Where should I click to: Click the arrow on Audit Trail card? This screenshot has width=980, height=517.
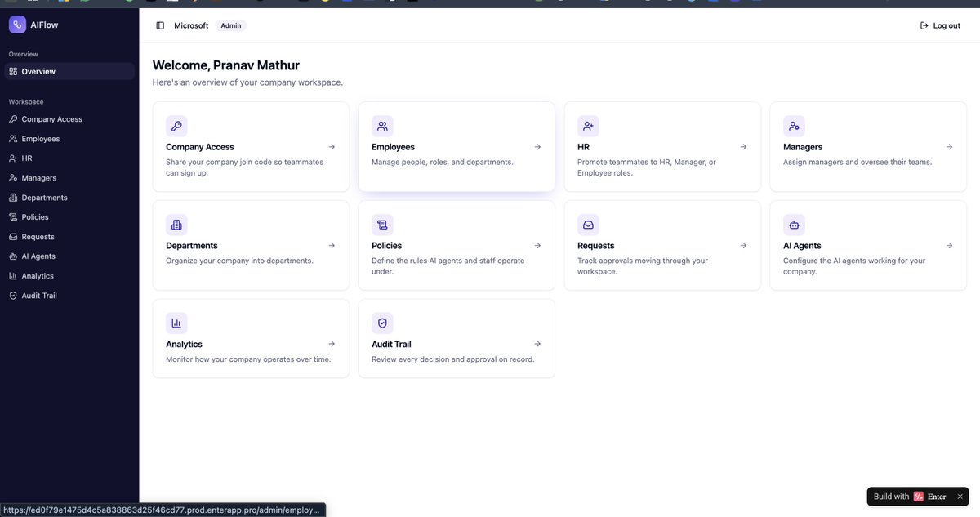[537, 344]
